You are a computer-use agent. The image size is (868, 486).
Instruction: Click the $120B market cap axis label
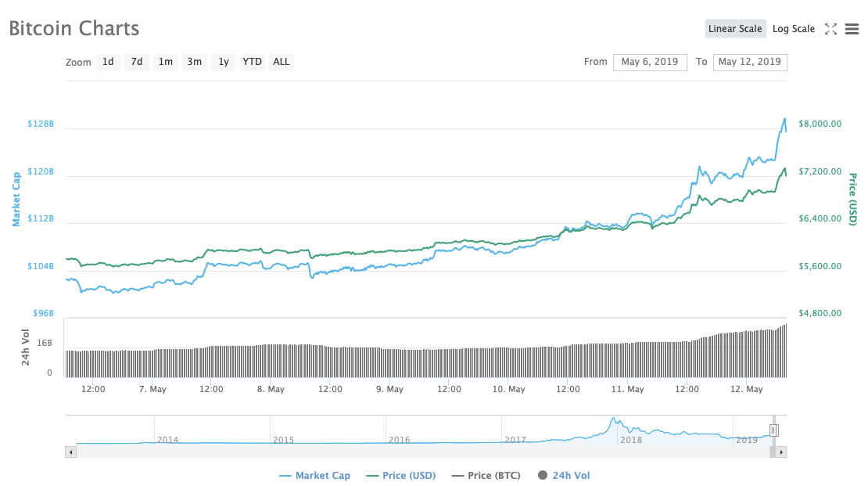coord(41,171)
